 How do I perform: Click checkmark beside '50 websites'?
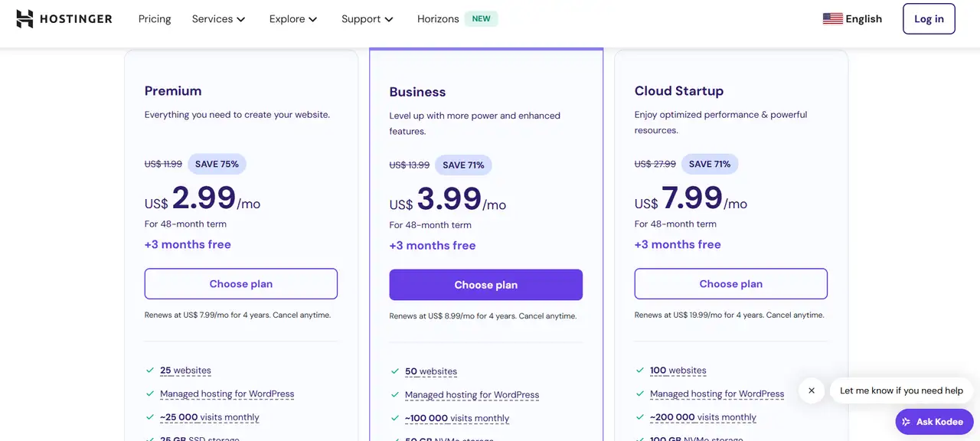click(x=395, y=371)
